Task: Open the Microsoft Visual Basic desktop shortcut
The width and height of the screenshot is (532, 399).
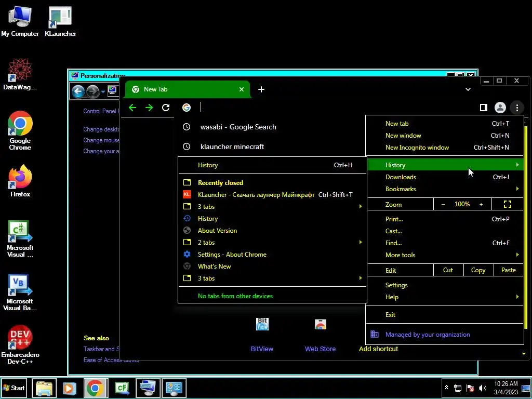Action: (x=20, y=292)
